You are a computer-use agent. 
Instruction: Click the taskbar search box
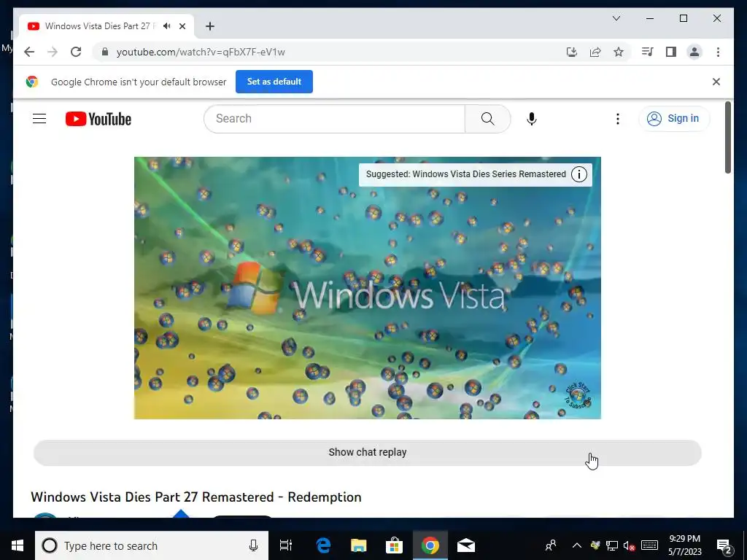[152, 545]
